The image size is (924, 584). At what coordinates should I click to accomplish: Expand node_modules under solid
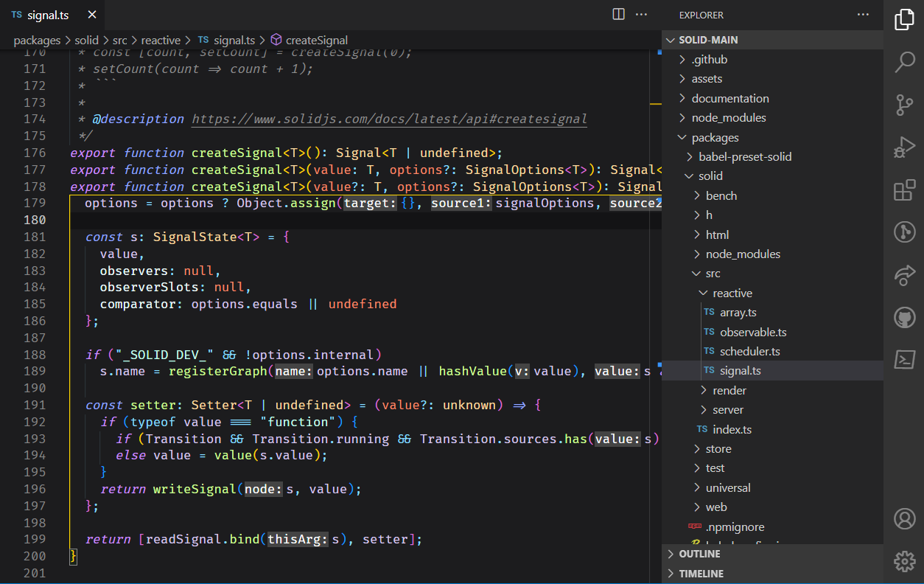[772, 254]
